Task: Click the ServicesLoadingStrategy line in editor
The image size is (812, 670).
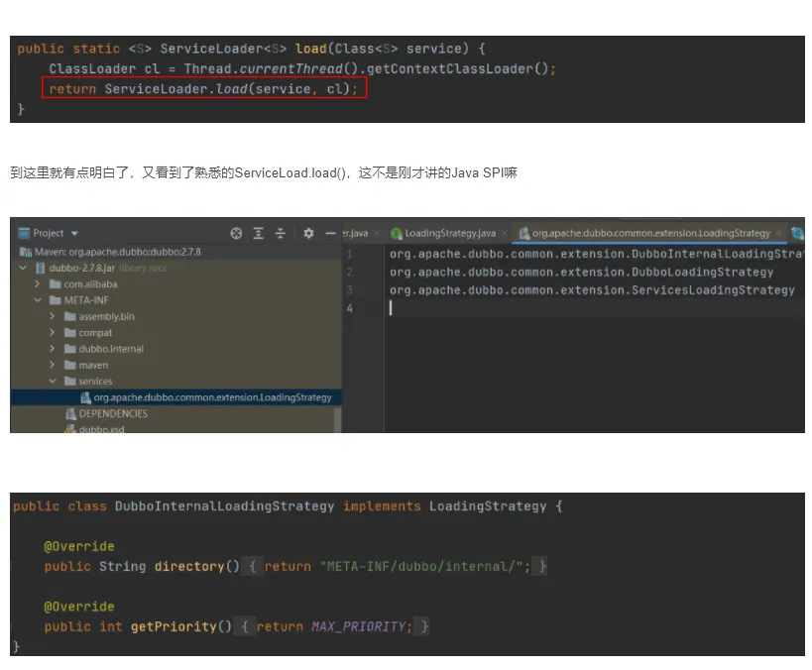Action: 592,290
